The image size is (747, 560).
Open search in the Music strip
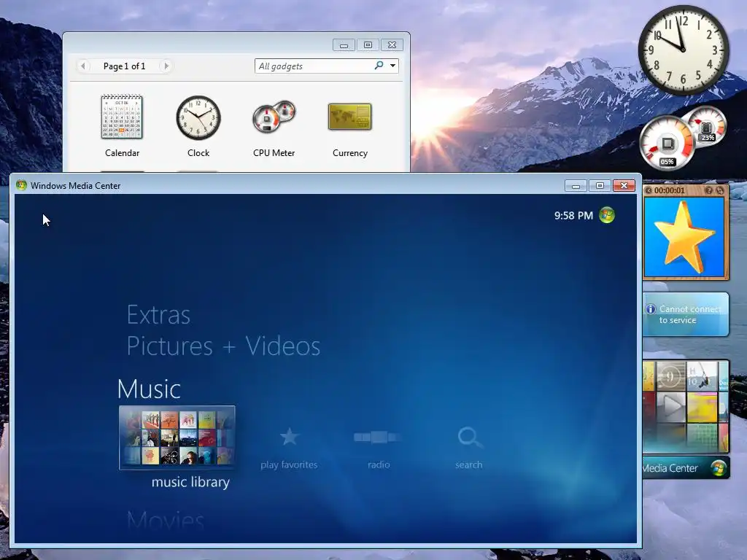(469, 448)
